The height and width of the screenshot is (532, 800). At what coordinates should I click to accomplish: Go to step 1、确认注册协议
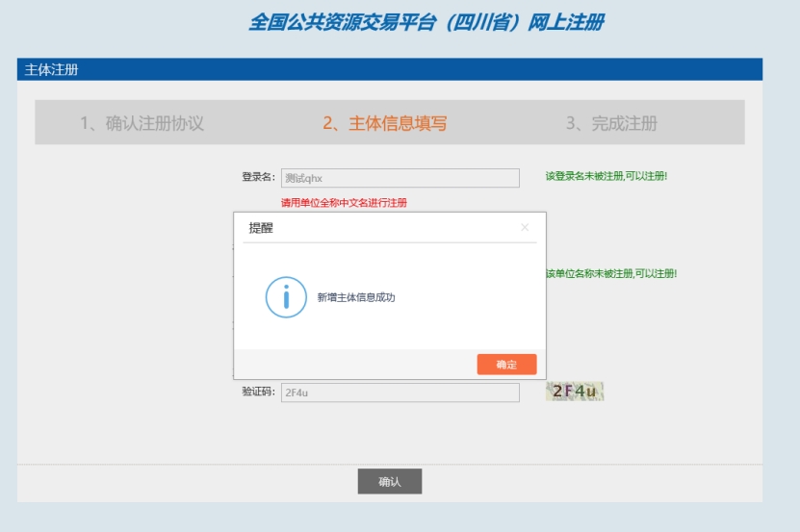[142, 123]
